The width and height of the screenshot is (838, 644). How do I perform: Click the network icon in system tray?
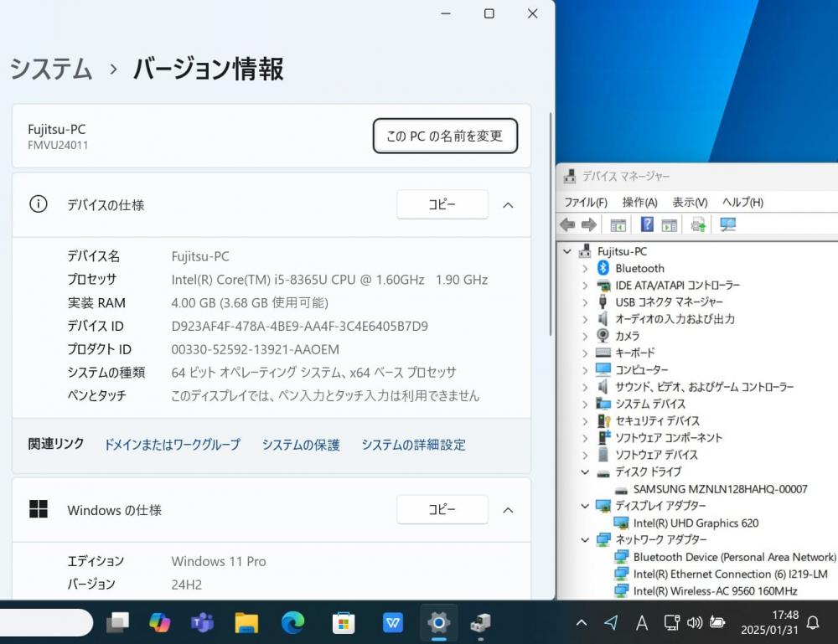671,622
